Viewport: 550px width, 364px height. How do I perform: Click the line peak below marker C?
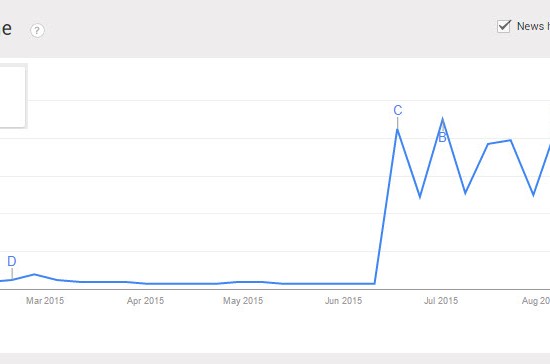(397, 129)
